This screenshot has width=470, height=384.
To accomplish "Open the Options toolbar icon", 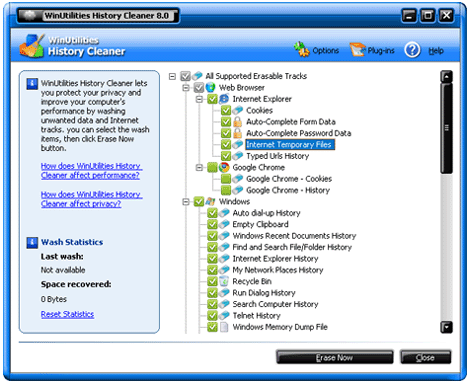I will (x=302, y=49).
